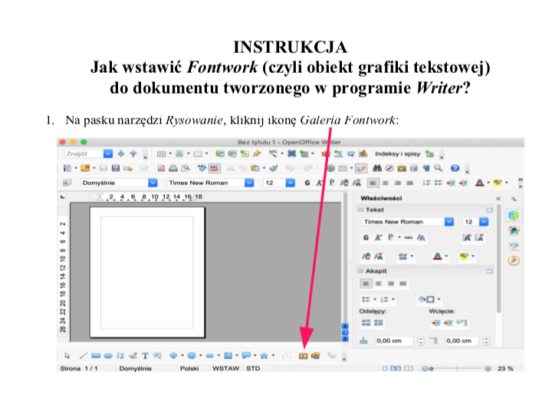Viewport: 552px width, 402px height.
Task: Click the Galeria Fontwork icon on drawing toolbar
Action: [x=303, y=356]
